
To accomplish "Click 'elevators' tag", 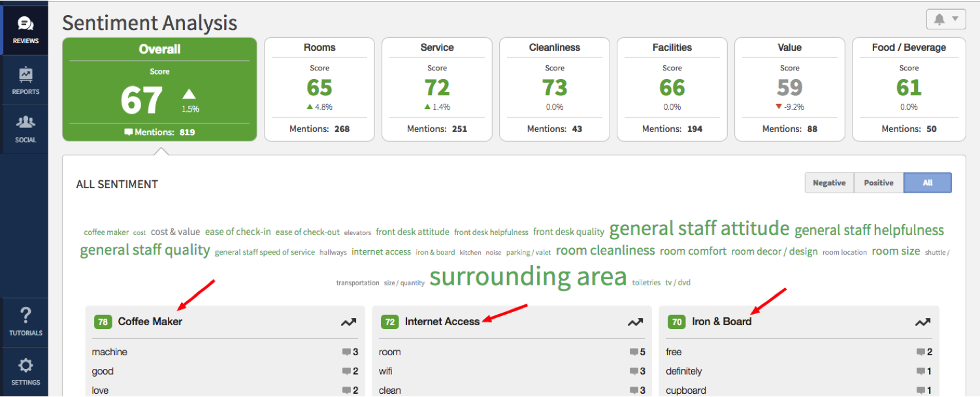I will 357,233.
